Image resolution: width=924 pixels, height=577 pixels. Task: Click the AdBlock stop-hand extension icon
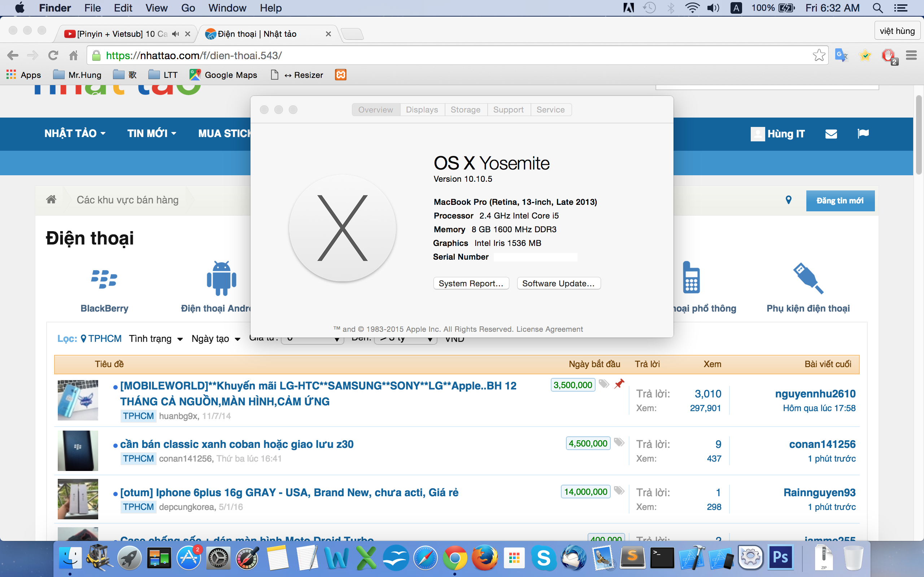click(x=888, y=55)
